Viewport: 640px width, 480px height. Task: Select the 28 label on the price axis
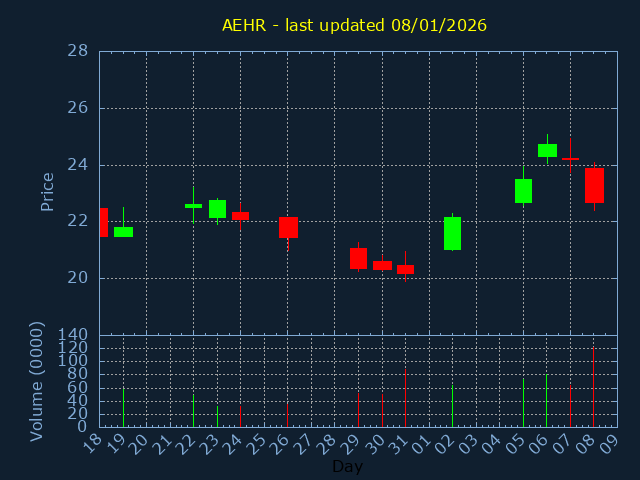pos(78,51)
